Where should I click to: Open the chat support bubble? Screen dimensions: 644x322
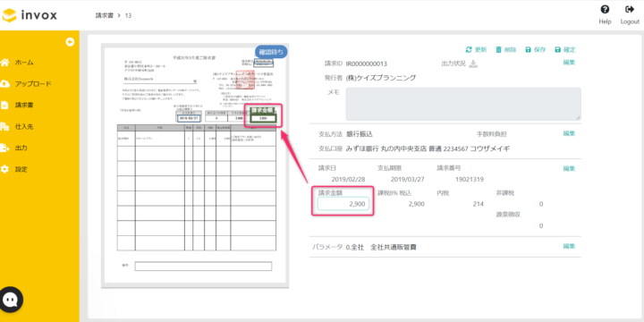(11, 300)
